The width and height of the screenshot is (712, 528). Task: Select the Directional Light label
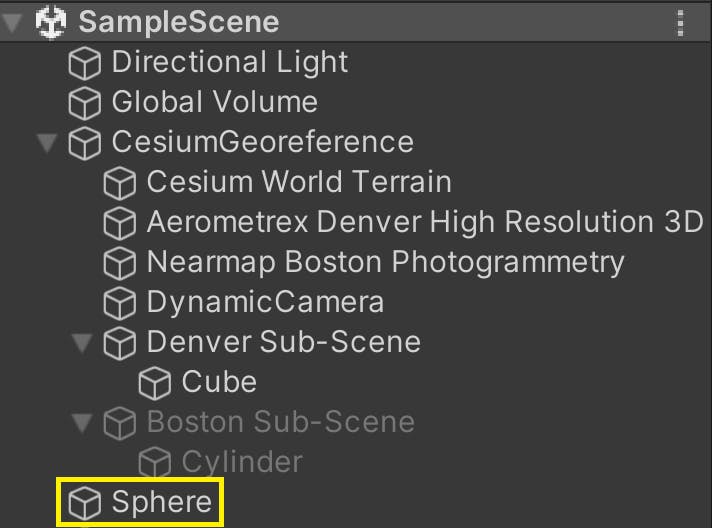click(229, 62)
